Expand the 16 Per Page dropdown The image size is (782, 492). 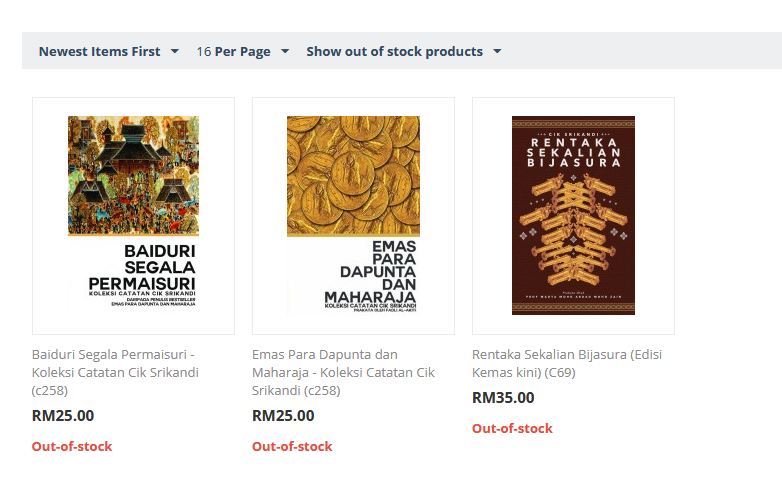tap(234, 51)
